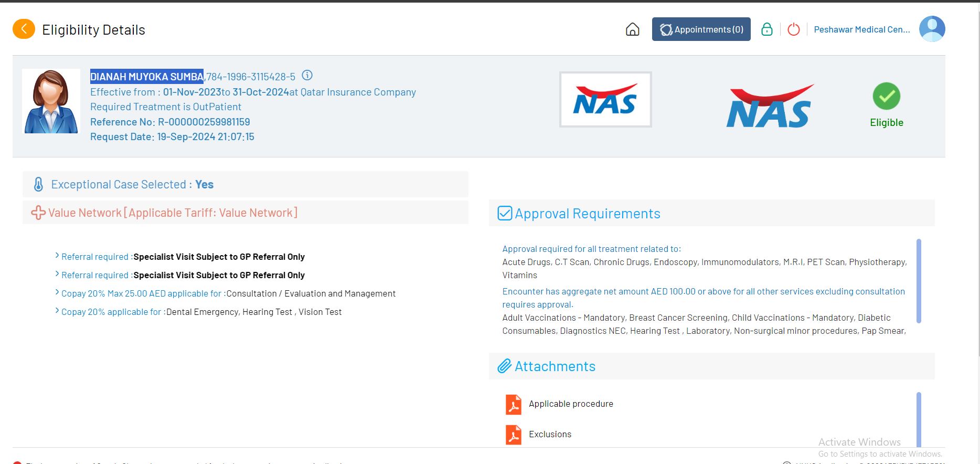Expand Copay 20% Dental Emergency item

tap(57, 311)
